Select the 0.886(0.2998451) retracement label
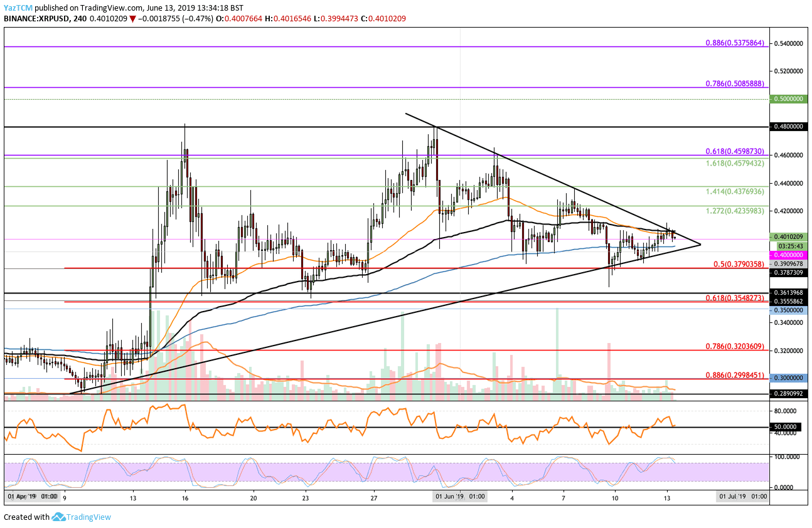The width and height of the screenshot is (812, 528). (x=734, y=374)
